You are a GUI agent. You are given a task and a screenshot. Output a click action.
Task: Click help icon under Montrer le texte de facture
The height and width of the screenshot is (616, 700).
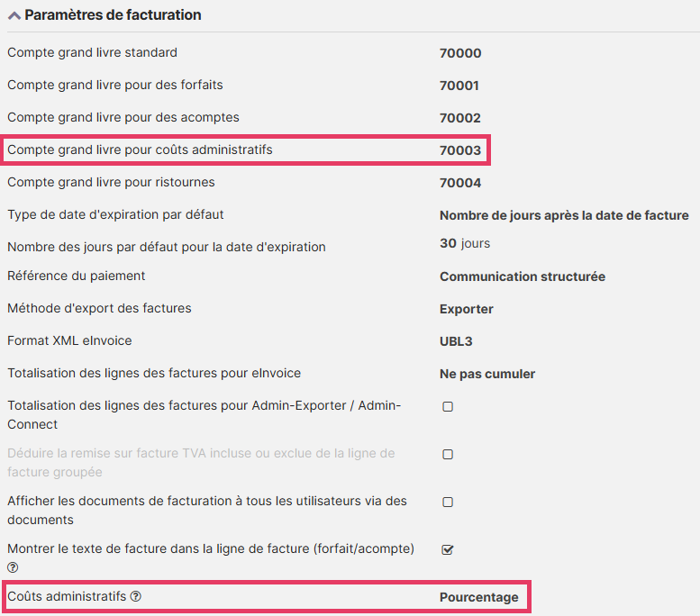(13, 567)
